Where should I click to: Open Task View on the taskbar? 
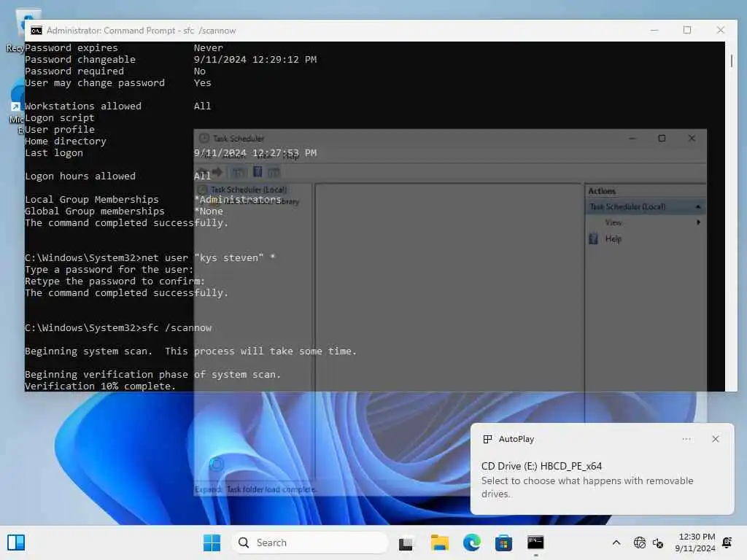pyautogui.click(x=406, y=542)
